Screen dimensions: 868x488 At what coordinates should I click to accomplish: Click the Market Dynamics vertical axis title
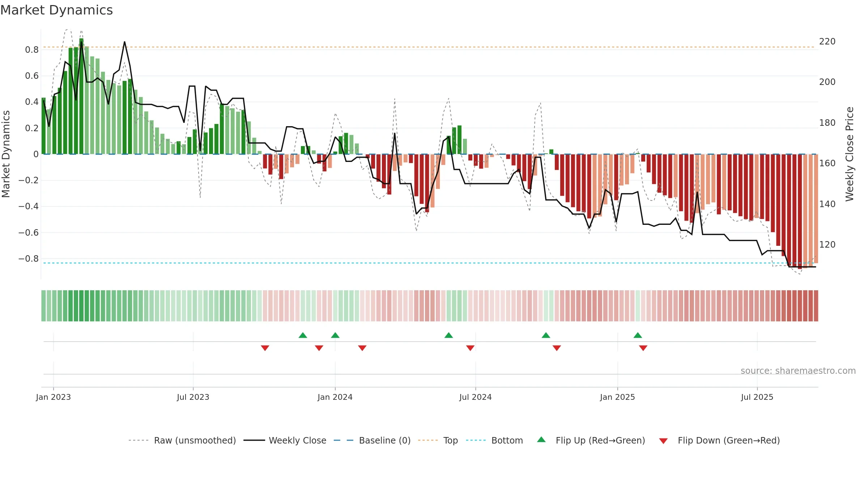[6, 154]
